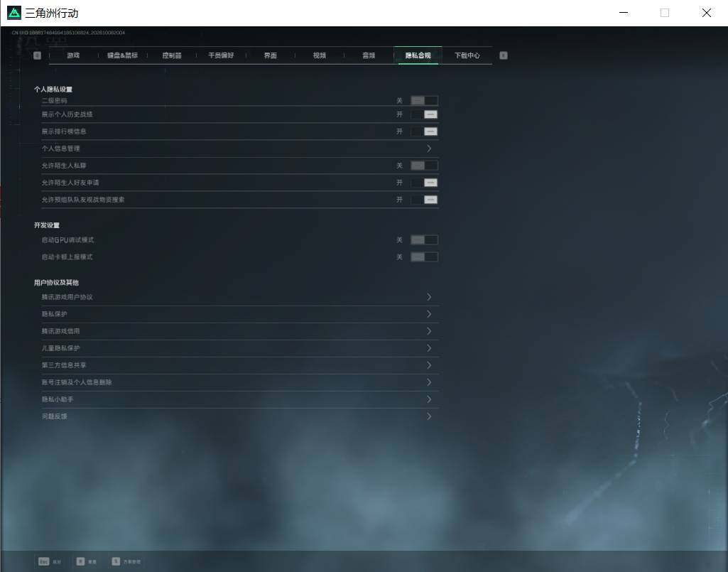Enable the 启动GPU调试模式 toggle
The width and height of the screenshot is (728, 572).
424,239
